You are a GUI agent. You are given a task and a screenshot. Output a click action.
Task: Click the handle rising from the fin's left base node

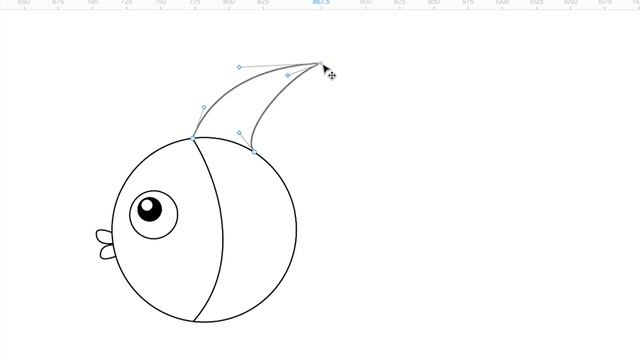coord(204,107)
